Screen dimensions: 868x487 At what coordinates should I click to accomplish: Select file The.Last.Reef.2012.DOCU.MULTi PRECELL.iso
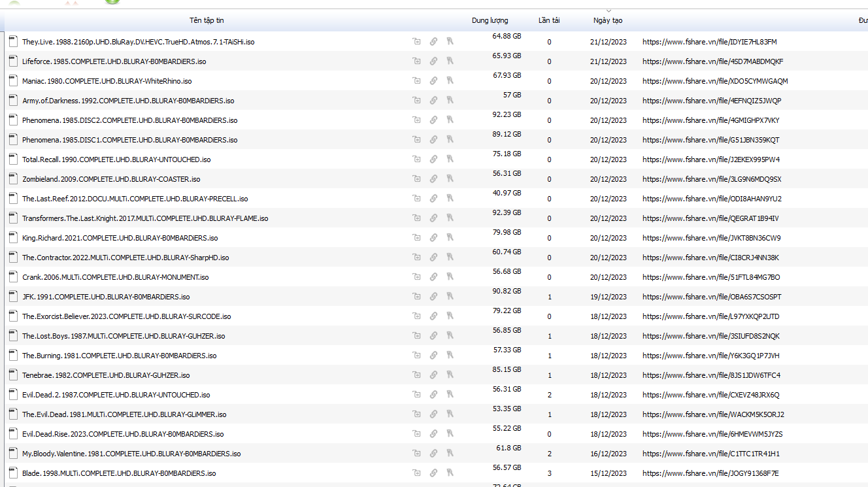coord(135,199)
